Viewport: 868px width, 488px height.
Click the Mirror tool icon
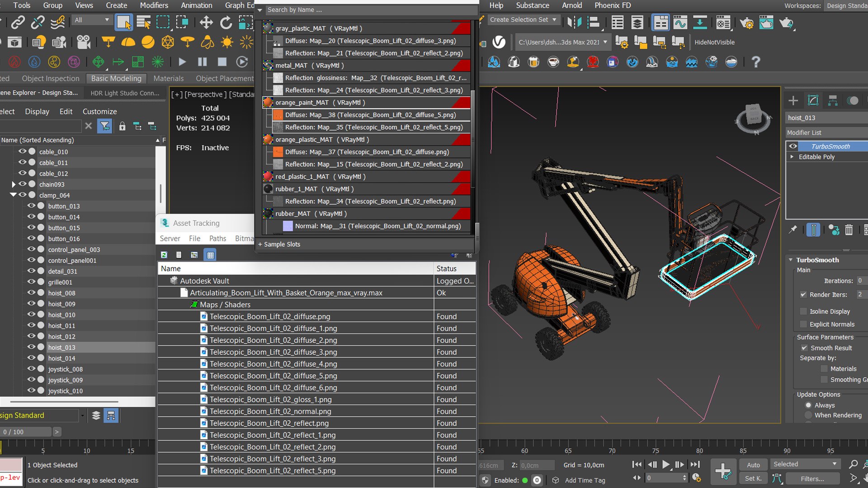574,22
